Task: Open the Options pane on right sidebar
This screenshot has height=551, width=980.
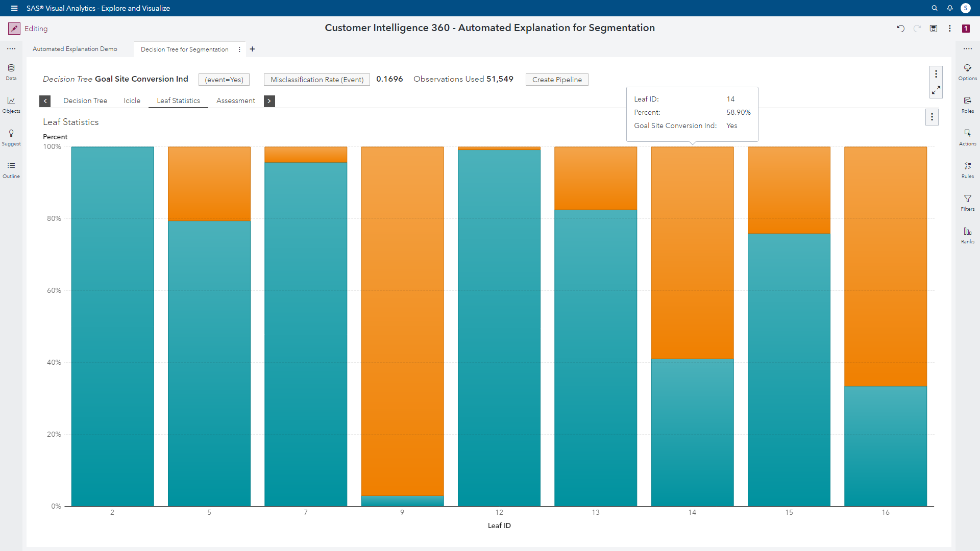Action: point(967,72)
